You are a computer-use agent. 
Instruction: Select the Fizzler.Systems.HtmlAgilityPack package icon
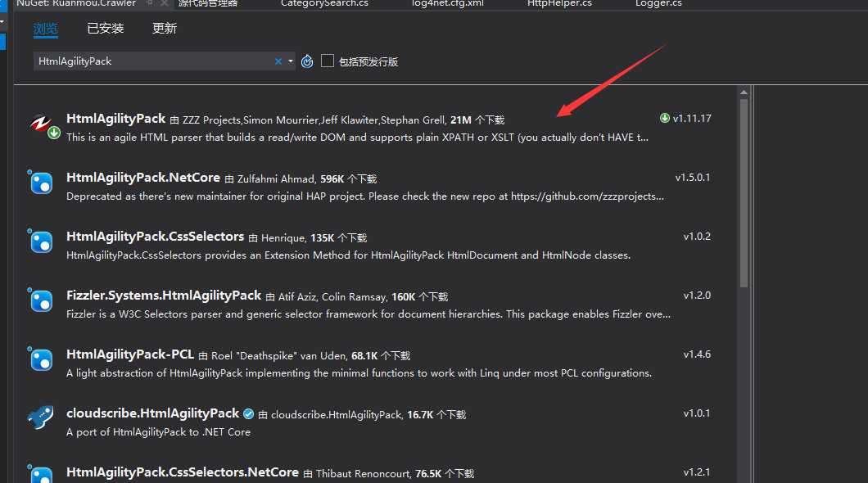(x=40, y=300)
